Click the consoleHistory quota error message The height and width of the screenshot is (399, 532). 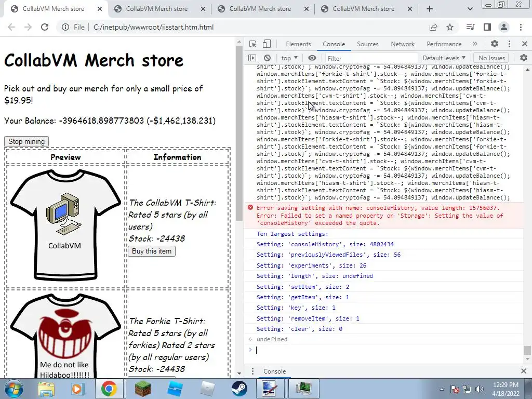coord(383,216)
